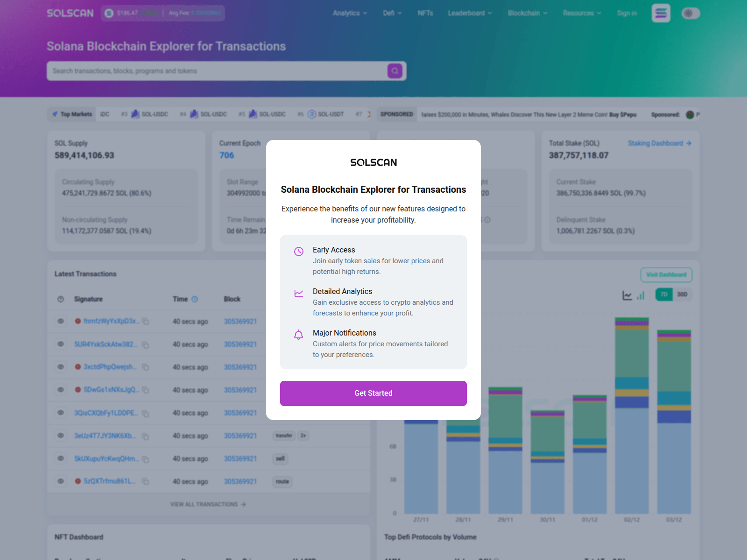747x560 pixels.
Task: Copy signature 5kUXupuYcKwqQHm icon
Action: (145, 459)
